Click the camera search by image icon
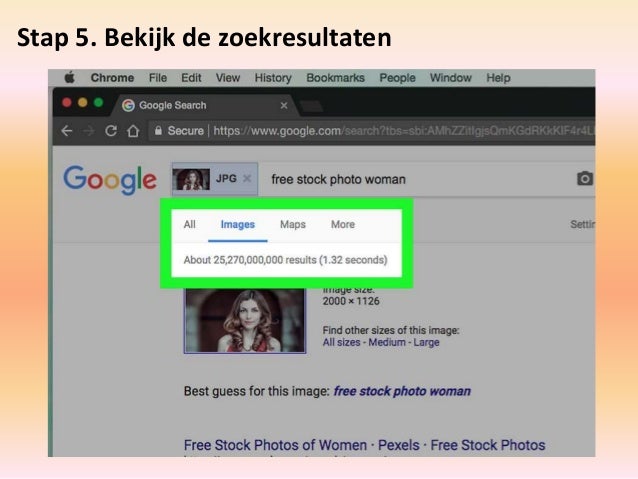 click(585, 179)
